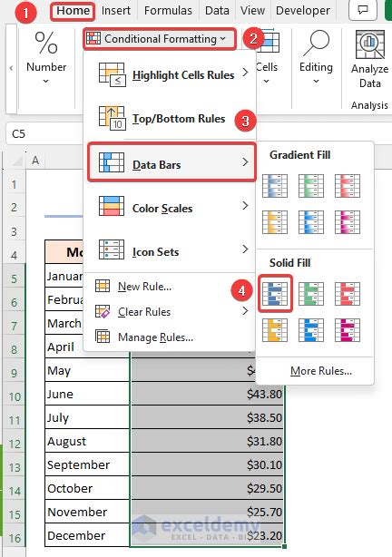Click the Select All corner triangle

[16, 161]
